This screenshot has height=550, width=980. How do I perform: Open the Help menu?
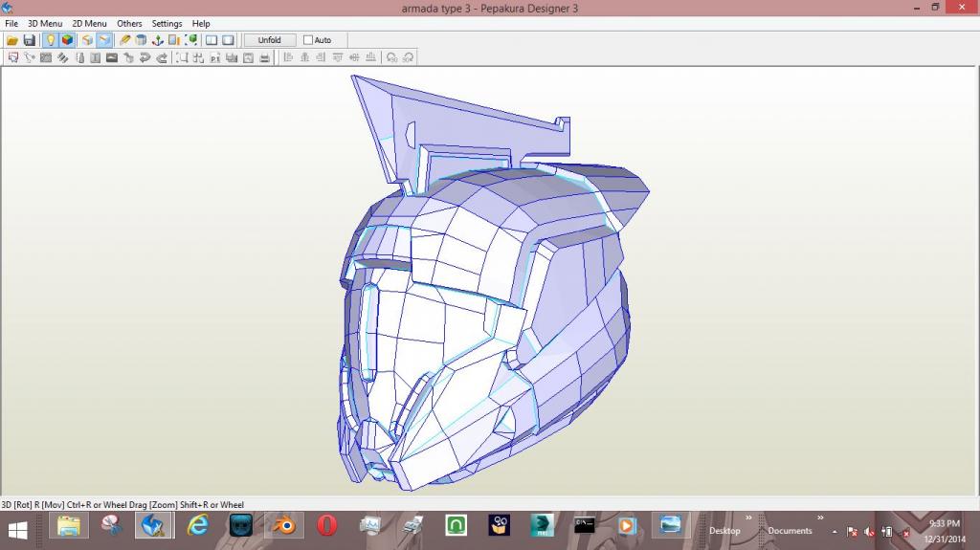(201, 23)
